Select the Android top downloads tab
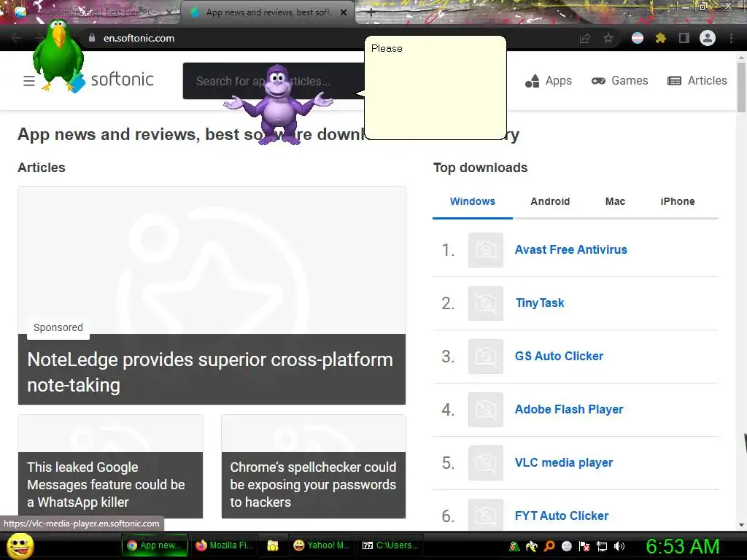The image size is (747, 560). point(550,201)
